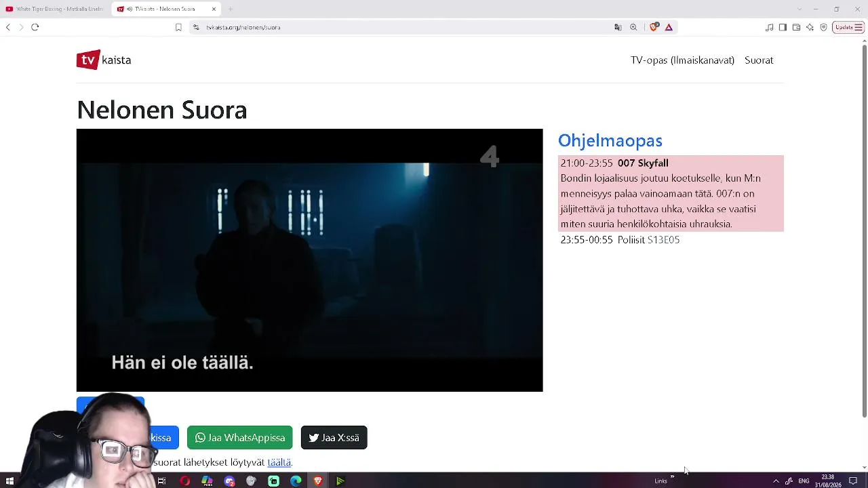Reload the page
The image size is (868, 488).
pos(35,27)
